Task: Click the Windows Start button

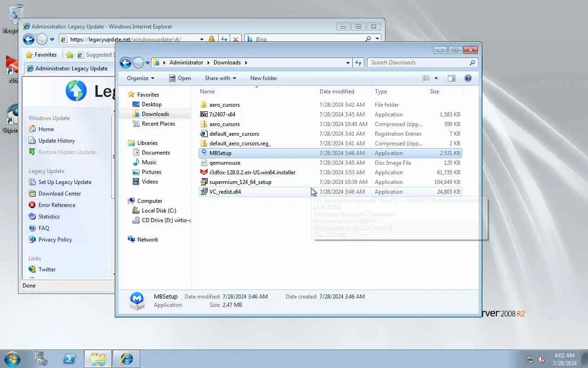Action: click(12, 359)
